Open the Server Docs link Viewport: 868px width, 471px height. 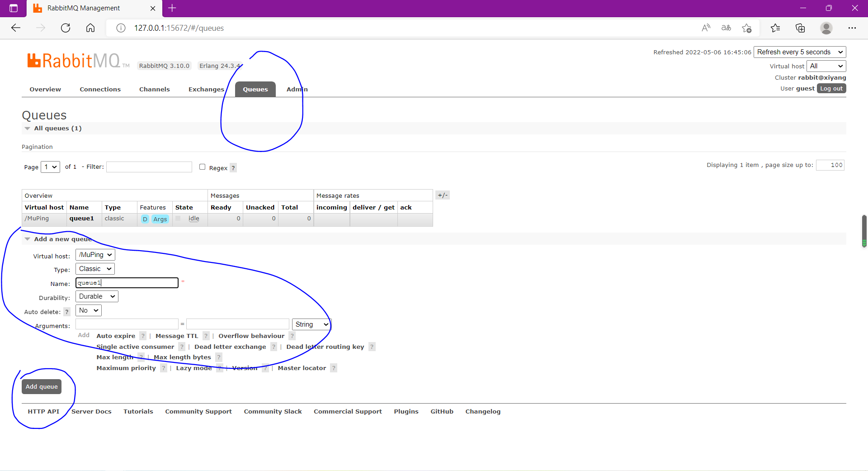tap(91, 411)
